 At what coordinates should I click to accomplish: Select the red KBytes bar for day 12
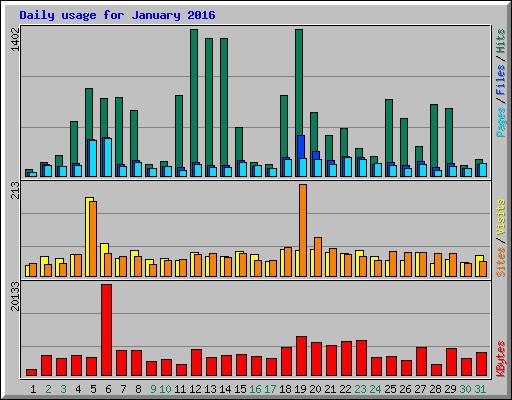[196, 363]
